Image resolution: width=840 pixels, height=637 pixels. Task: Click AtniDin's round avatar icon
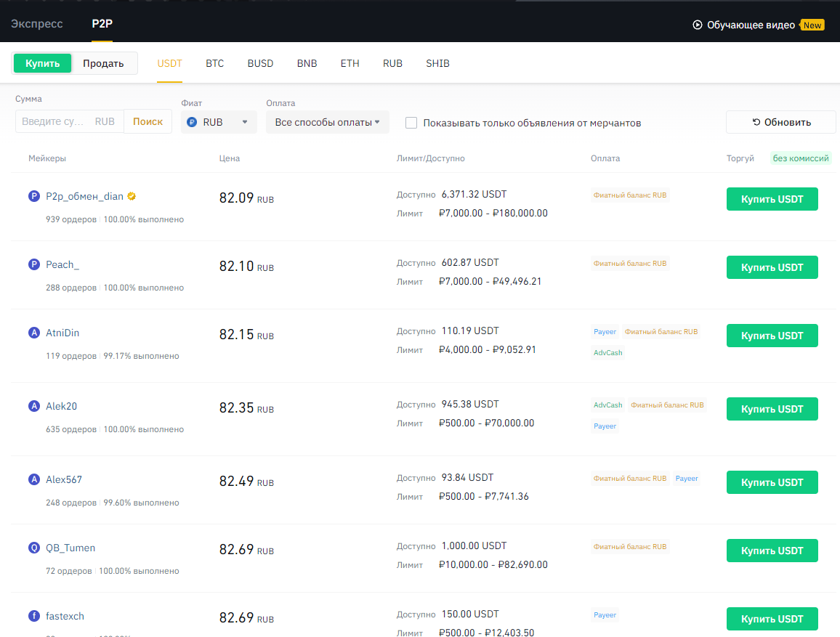(x=33, y=333)
